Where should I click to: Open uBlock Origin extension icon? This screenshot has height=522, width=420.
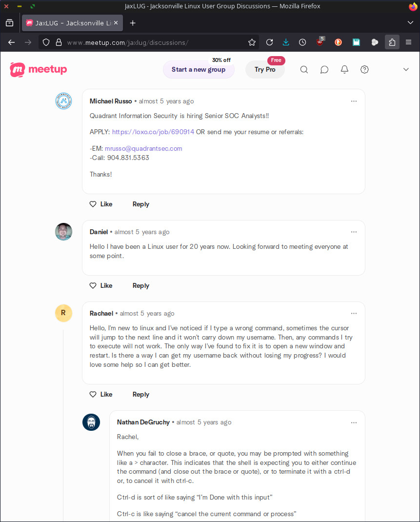320,42
